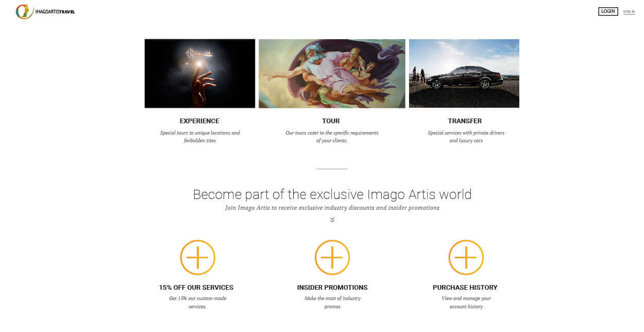The width and height of the screenshot is (644, 332).
Task: Open the EXPERIENCE heading
Action: pos(199,121)
